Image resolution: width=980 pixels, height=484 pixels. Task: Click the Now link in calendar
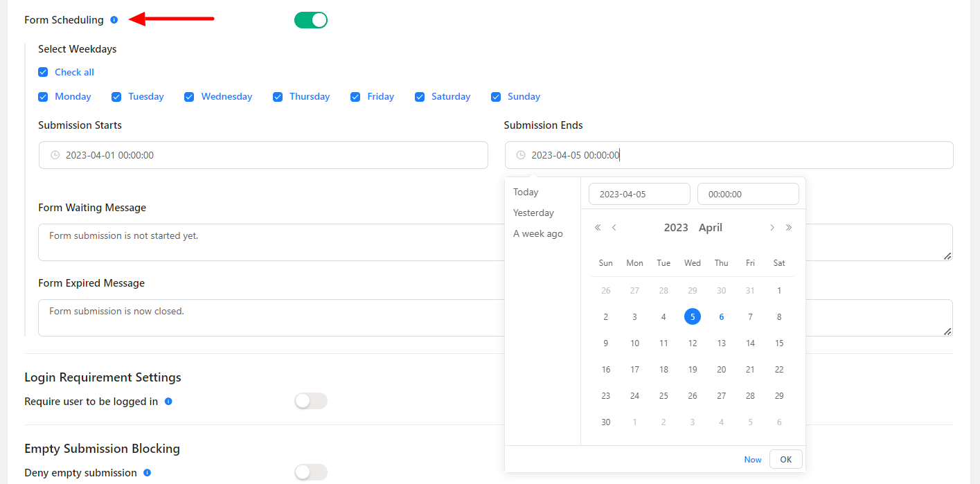tap(753, 460)
